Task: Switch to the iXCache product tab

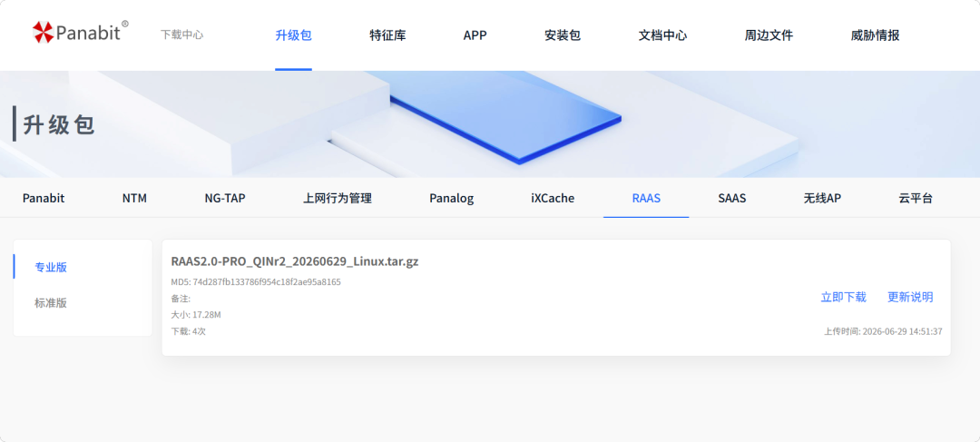Action: tap(553, 198)
